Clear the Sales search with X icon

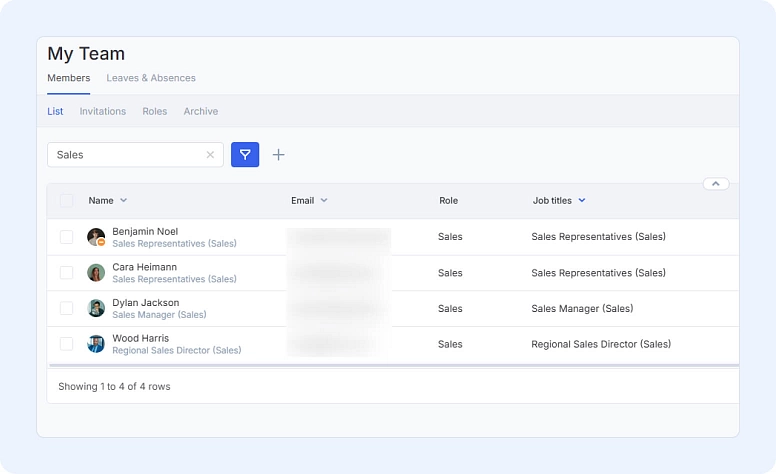[210, 155]
